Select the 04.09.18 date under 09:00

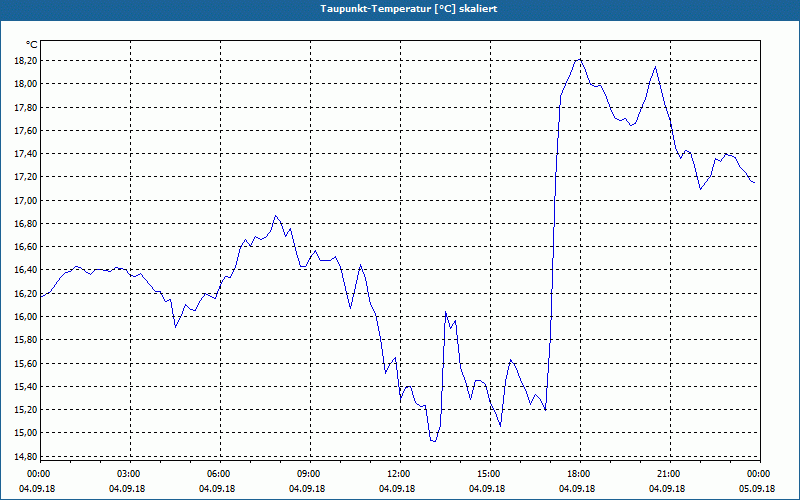point(307,489)
